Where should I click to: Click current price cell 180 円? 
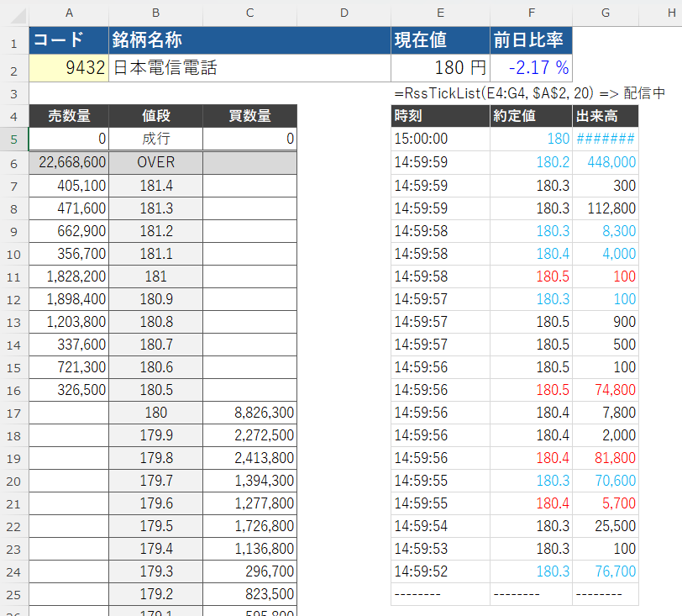point(441,68)
